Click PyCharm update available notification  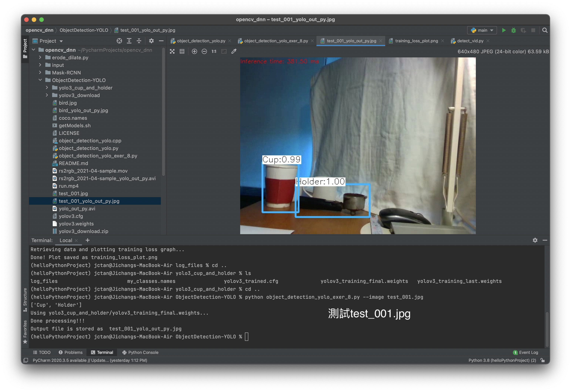(90, 360)
